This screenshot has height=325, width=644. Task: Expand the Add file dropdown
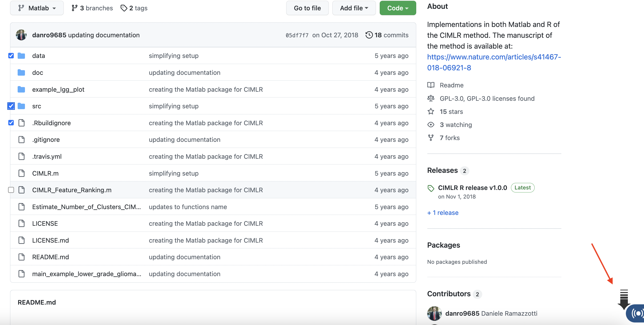pyautogui.click(x=354, y=8)
